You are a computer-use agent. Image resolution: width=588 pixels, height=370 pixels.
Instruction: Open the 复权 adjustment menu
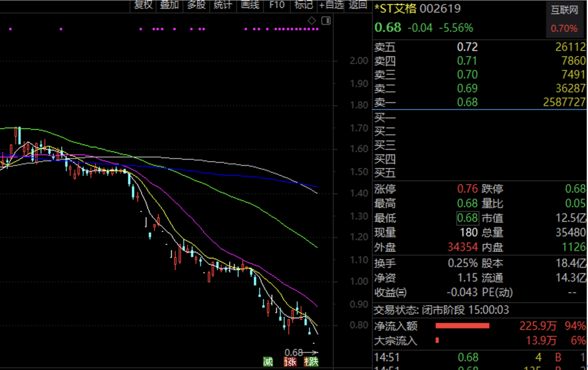tap(143, 5)
